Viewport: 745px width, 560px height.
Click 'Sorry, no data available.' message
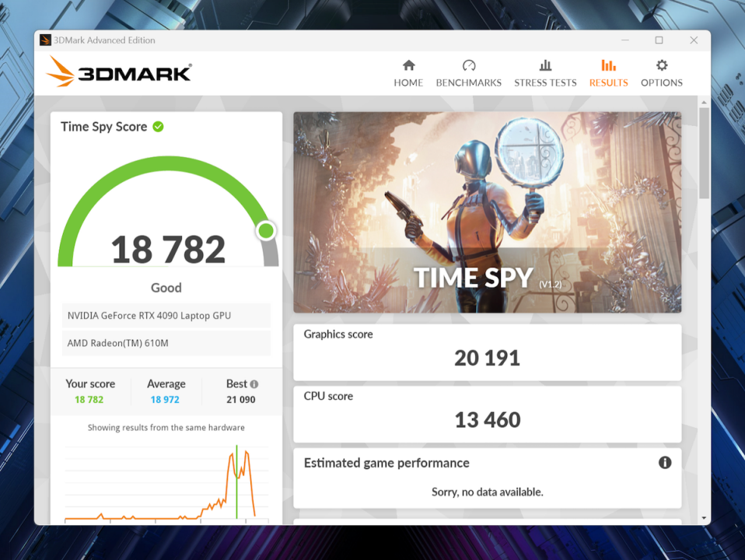pyautogui.click(x=488, y=492)
